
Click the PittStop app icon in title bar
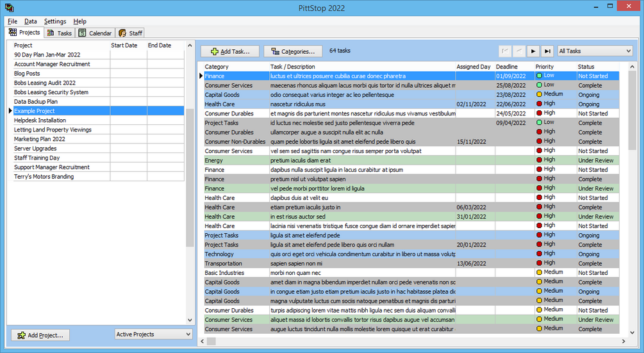(x=9, y=8)
